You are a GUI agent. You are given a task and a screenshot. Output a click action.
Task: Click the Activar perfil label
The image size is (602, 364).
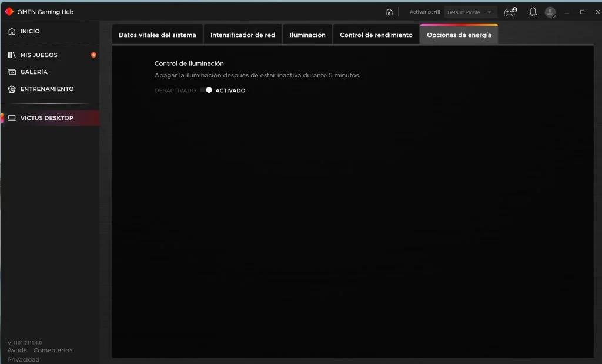424,12
